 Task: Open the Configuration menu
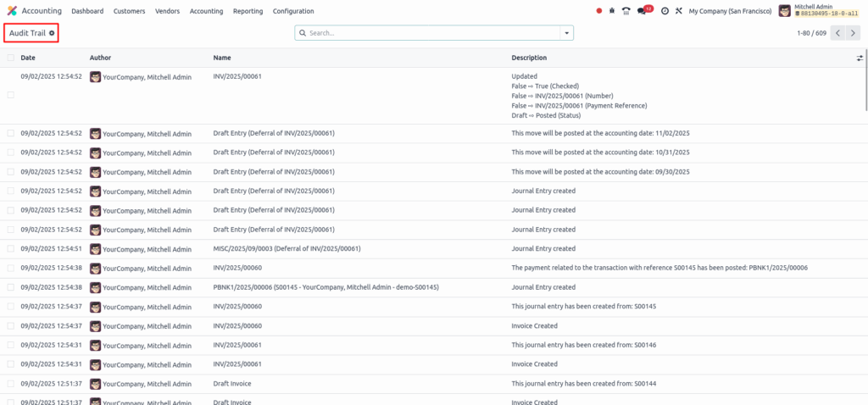coord(293,11)
